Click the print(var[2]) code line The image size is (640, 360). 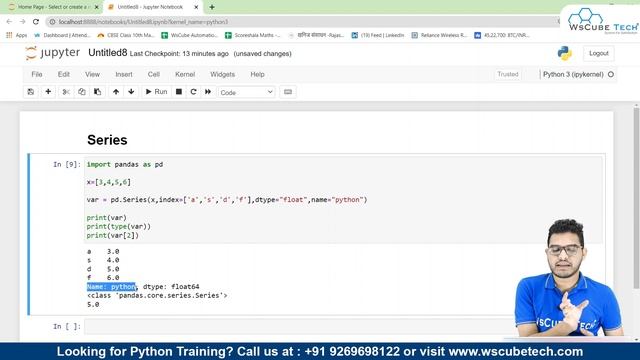pos(113,236)
